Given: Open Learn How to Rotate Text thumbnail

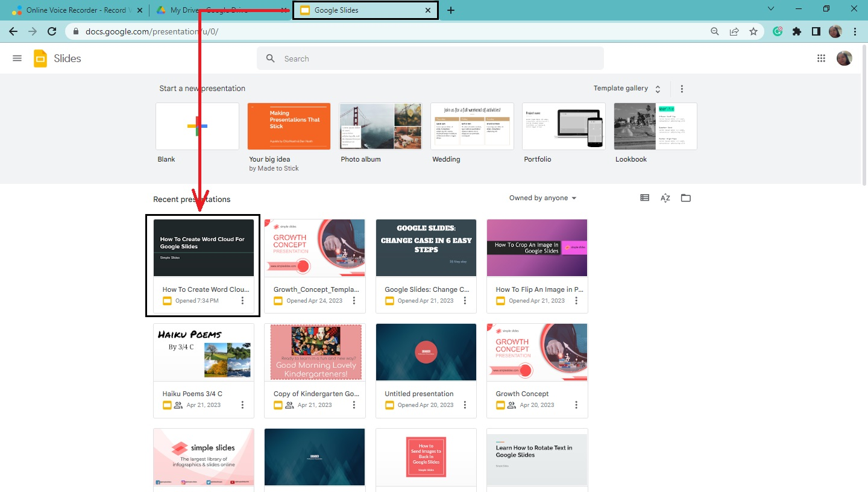Looking at the screenshot, I should coord(537,457).
